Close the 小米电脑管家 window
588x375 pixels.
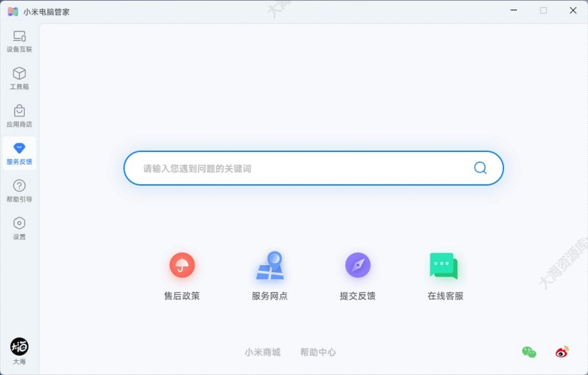click(573, 10)
